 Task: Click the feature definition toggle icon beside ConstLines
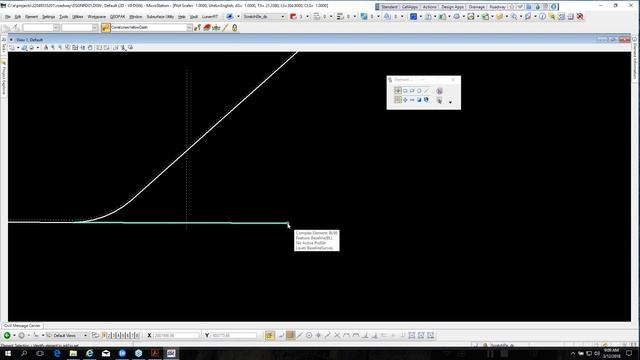tap(105, 27)
